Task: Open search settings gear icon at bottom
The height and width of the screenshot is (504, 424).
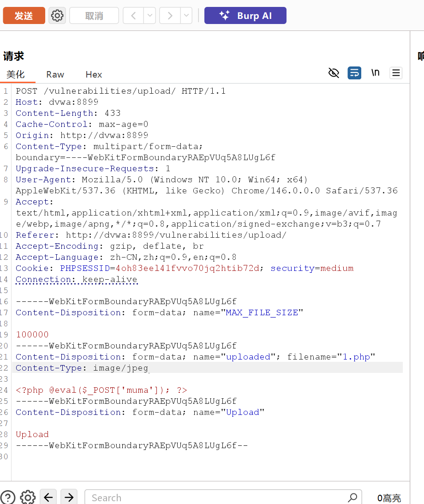Action: click(x=28, y=498)
